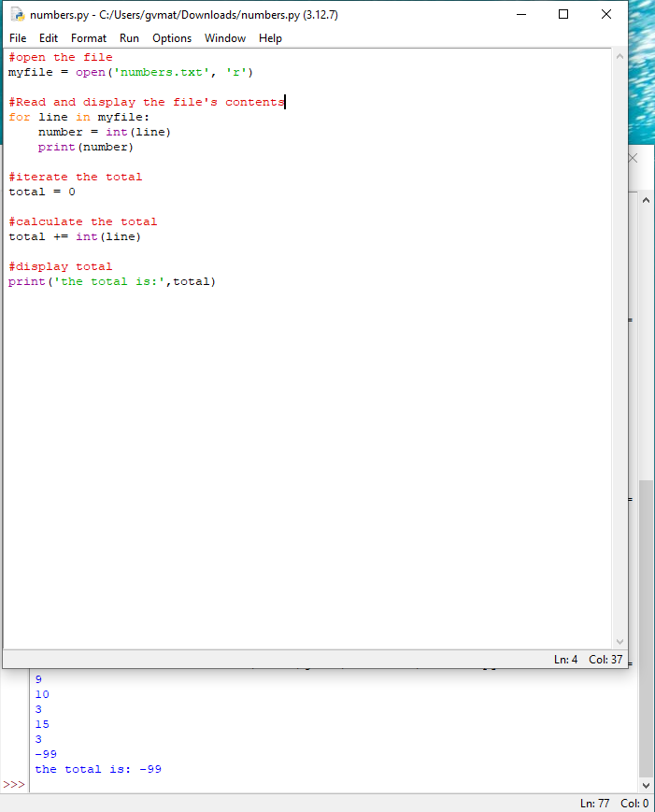Click the editor 'Col: 37' status indicator

(x=605, y=660)
